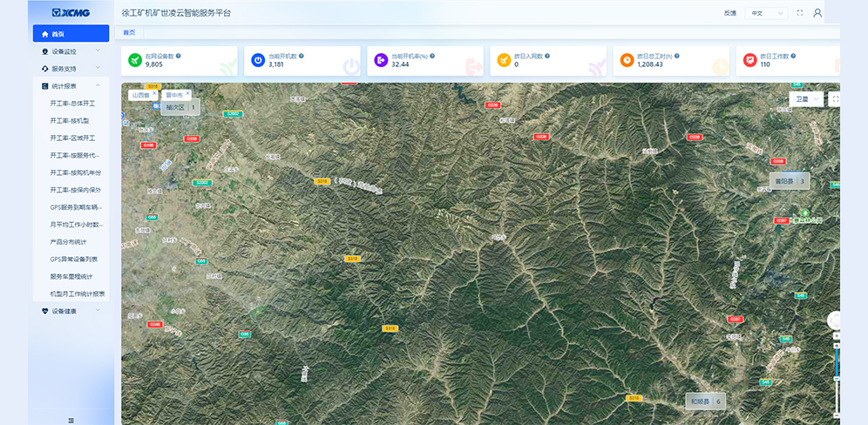
Task: Toggle fullscreen using the header fullscreen icon
Action: pyautogui.click(x=800, y=13)
